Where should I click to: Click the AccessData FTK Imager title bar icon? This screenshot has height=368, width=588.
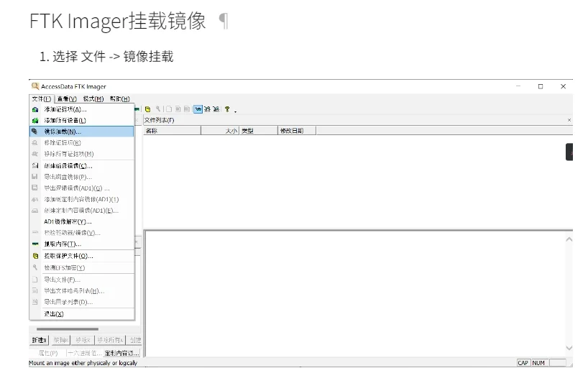(x=35, y=86)
